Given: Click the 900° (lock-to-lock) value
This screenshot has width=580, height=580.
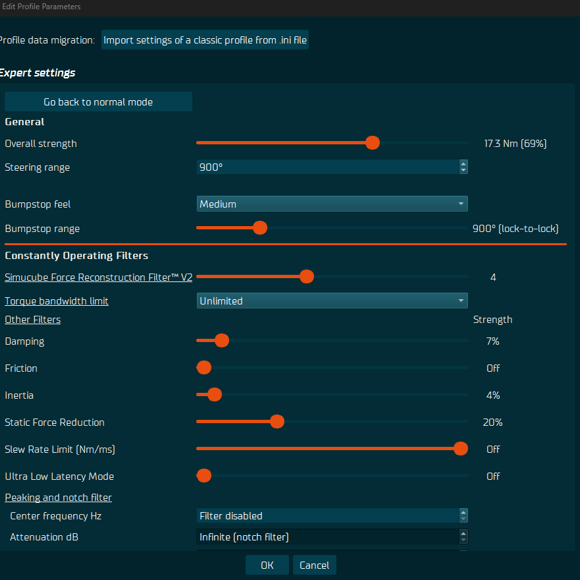Looking at the screenshot, I should (x=515, y=229).
